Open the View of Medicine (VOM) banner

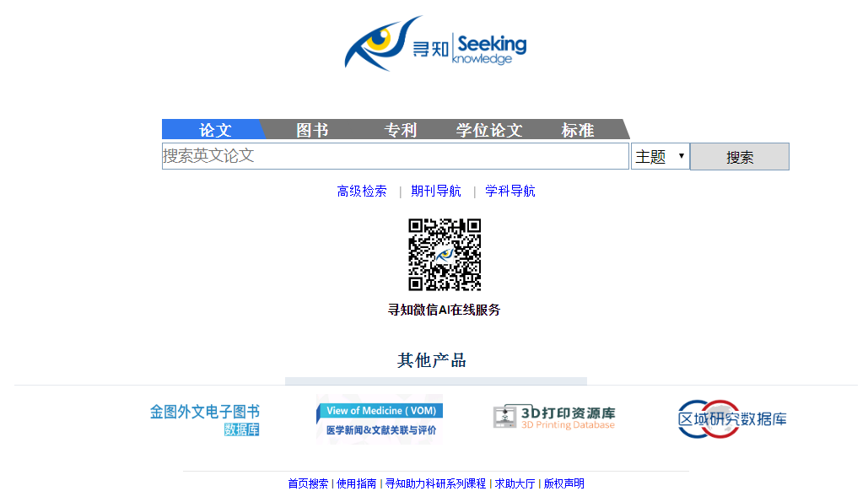380,419
